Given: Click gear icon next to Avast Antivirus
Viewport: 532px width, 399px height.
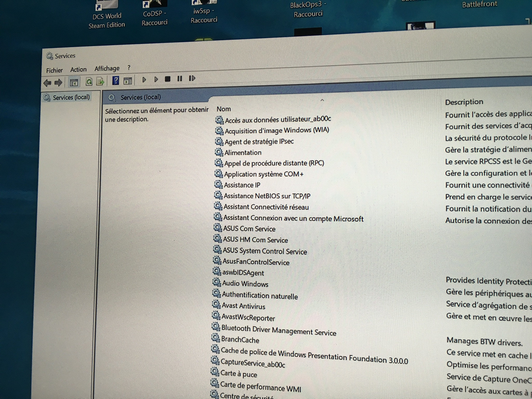Looking at the screenshot, I should [x=216, y=304].
